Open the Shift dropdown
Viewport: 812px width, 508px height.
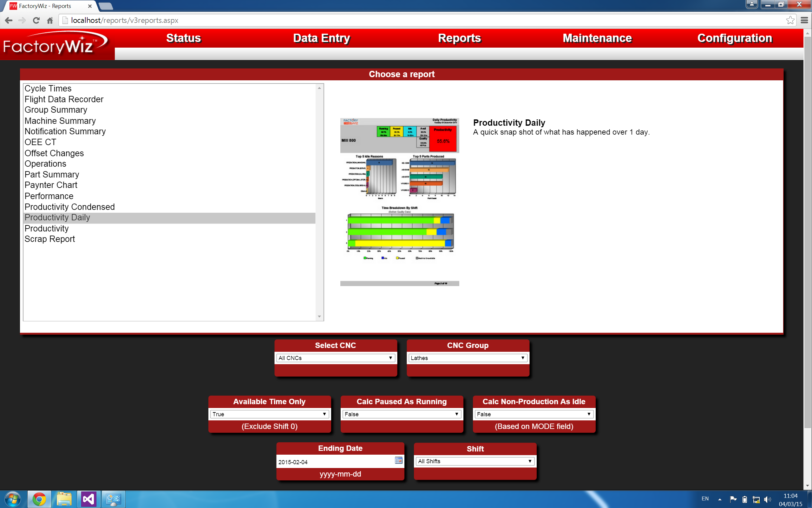click(475, 461)
